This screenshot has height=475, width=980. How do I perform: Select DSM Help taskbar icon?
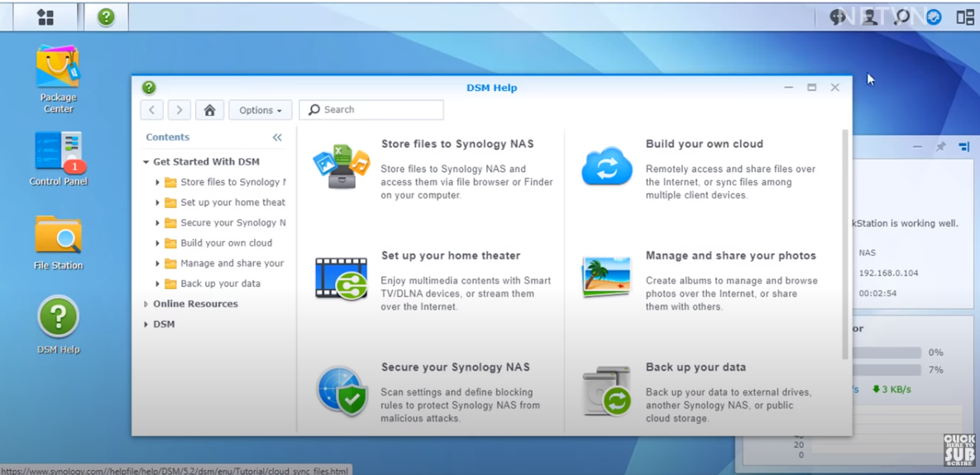(x=106, y=17)
